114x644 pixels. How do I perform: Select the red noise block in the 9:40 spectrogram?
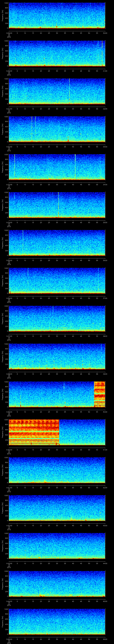coord(34,432)
